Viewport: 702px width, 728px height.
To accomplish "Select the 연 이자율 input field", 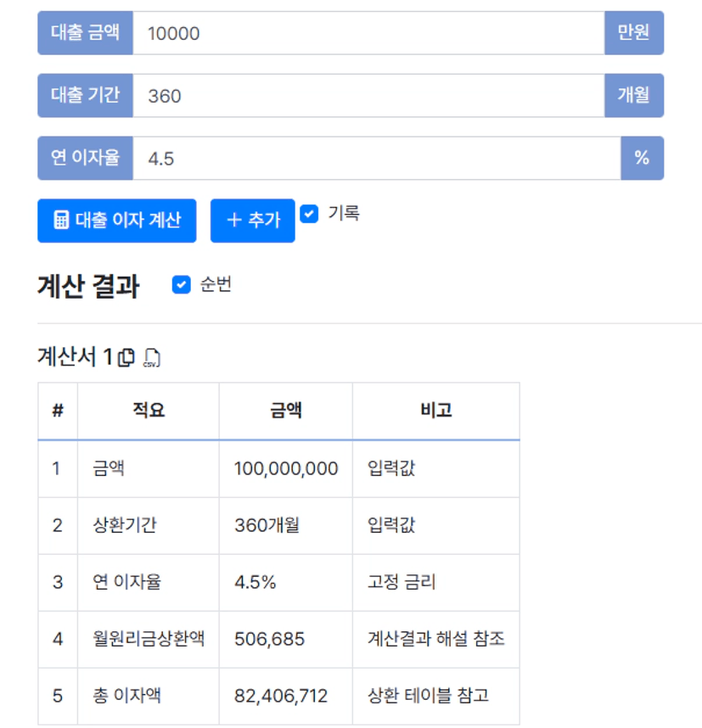I will tap(376, 158).
